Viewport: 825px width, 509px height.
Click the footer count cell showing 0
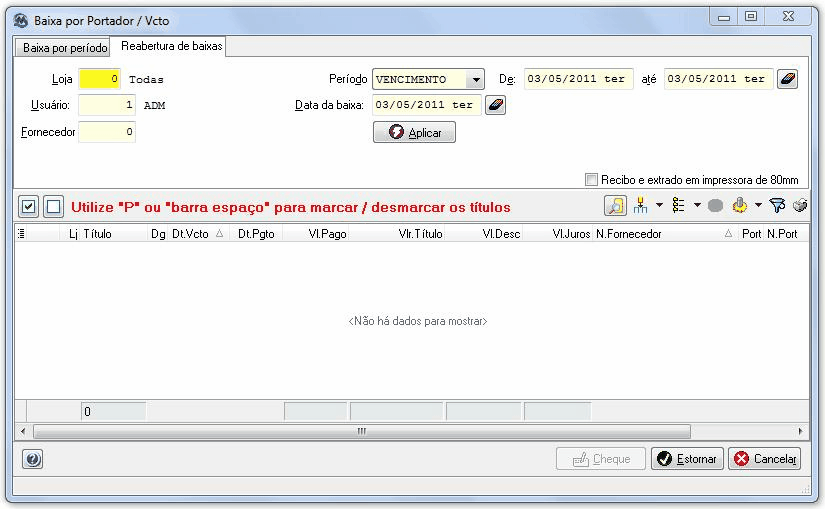pyautogui.click(x=113, y=411)
